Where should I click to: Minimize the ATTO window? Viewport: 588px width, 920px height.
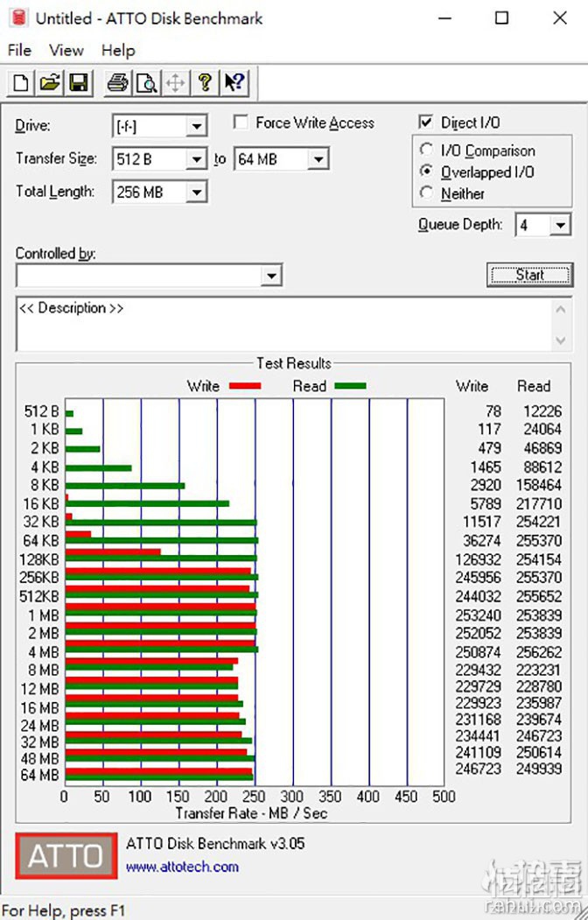[445, 18]
